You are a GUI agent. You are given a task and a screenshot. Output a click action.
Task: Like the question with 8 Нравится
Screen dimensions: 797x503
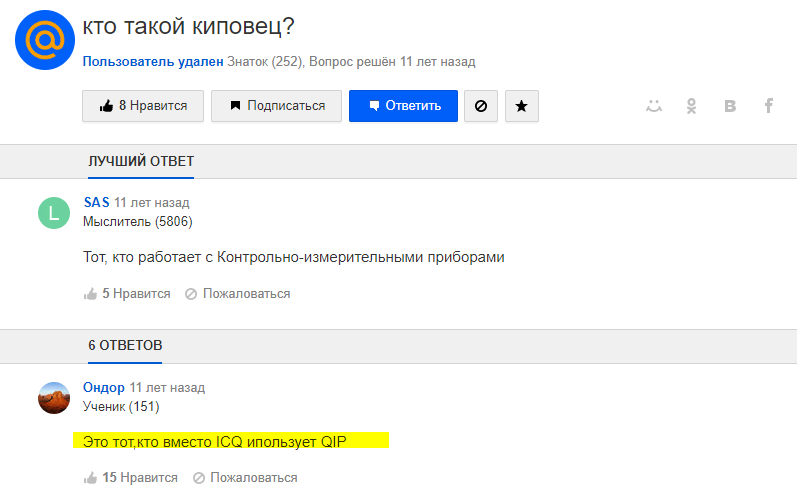(x=143, y=106)
